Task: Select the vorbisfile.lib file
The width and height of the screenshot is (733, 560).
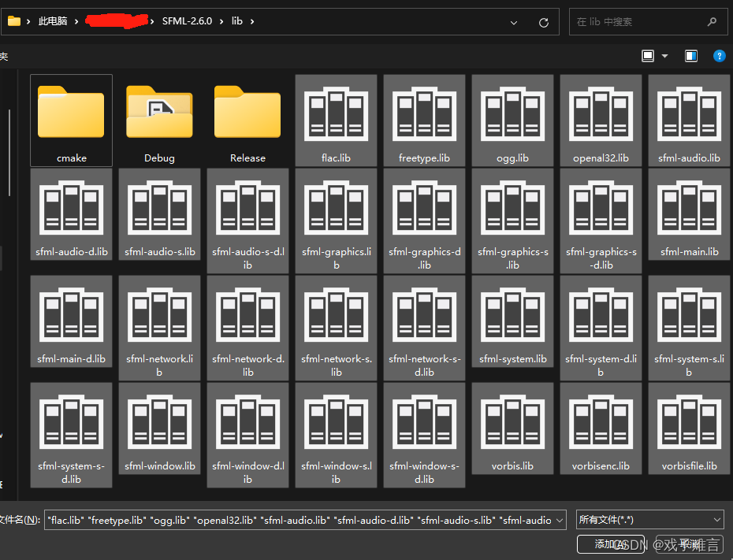Action: click(x=689, y=428)
